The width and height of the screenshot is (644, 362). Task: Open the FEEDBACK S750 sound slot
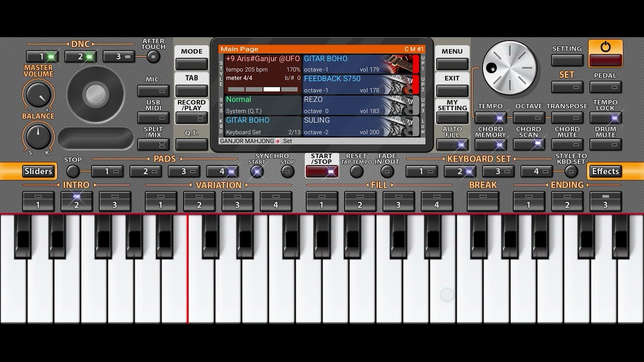point(360,84)
